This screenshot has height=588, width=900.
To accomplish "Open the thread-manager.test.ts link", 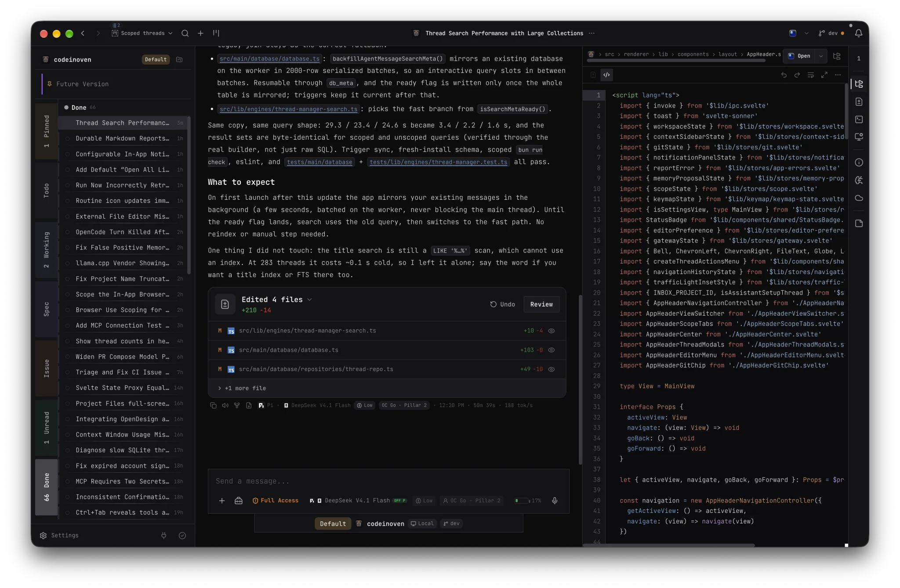I will click(439, 162).
